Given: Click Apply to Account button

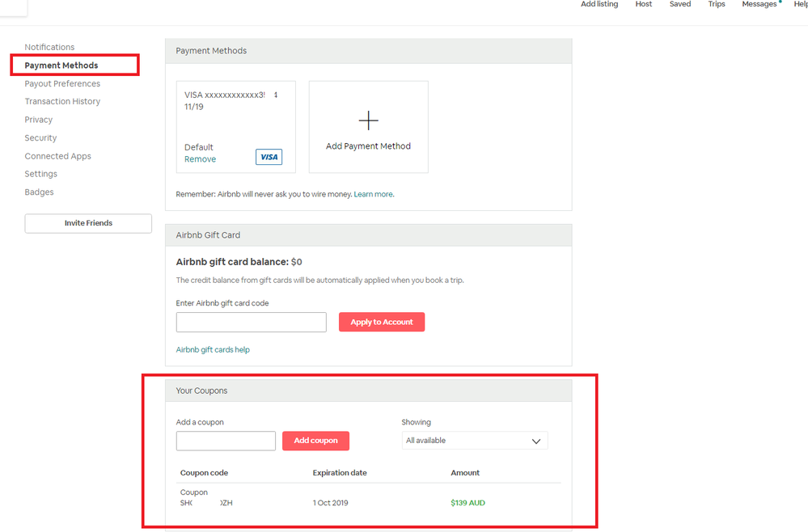Looking at the screenshot, I should 381,322.
